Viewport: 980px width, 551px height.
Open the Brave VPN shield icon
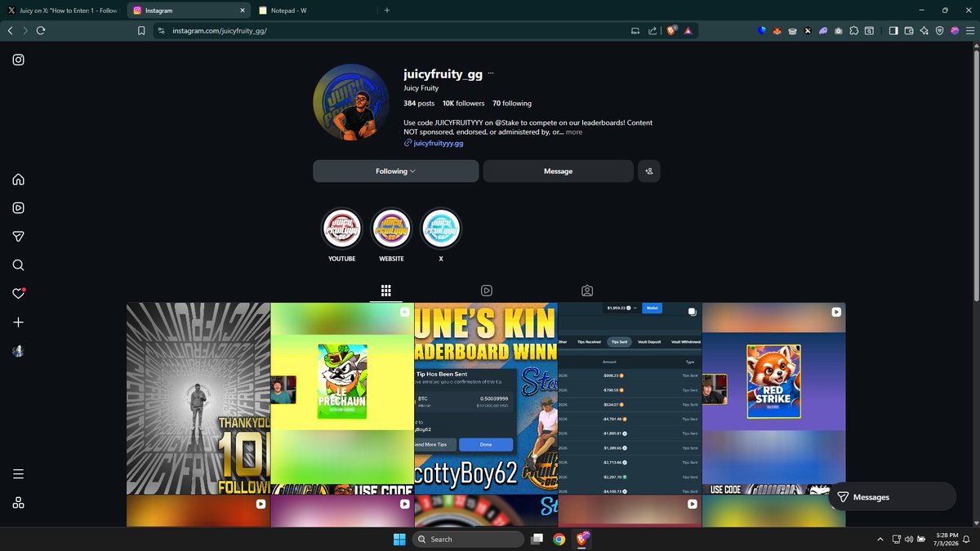click(939, 30)
